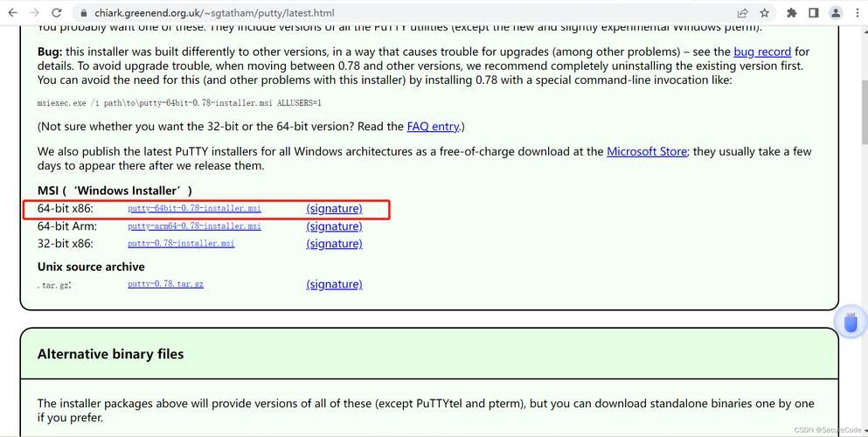This screenshot has width=868, height=437.
Task: Go back with browser back arrow
Action: pos(12,12)
